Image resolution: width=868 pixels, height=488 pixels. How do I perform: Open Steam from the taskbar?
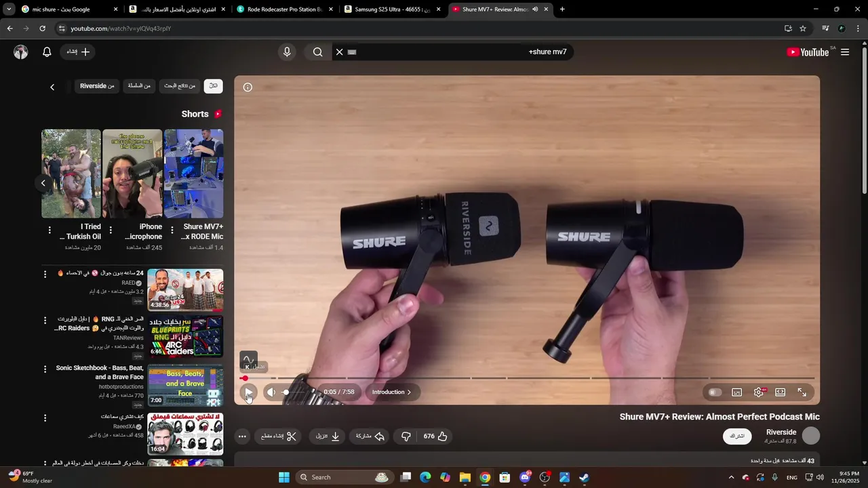tap(584, 477)
